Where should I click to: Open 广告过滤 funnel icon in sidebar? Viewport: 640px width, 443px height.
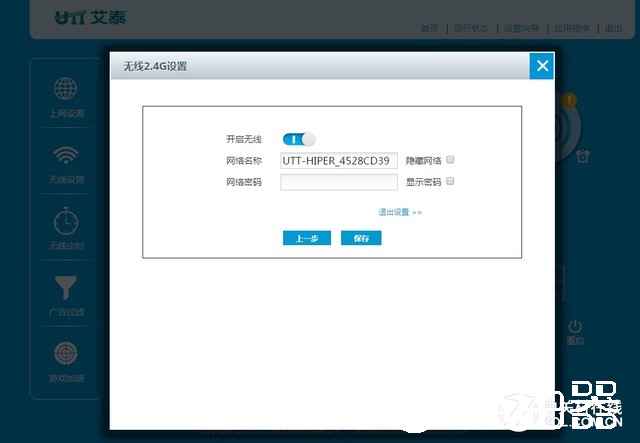66,287
